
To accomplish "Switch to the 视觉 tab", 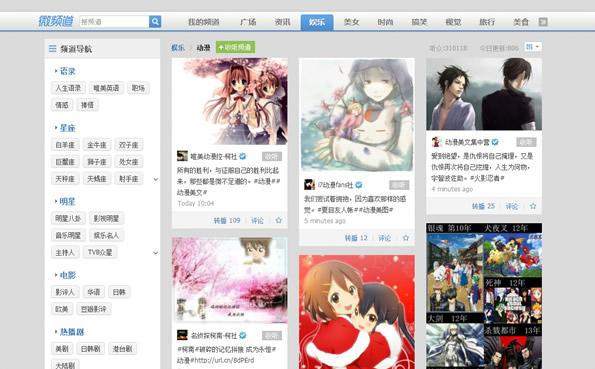I will 453,22.
